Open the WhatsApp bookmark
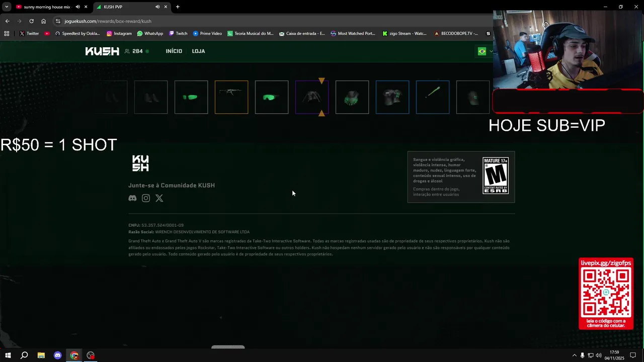The image size is (644, 362). point(150,34)
